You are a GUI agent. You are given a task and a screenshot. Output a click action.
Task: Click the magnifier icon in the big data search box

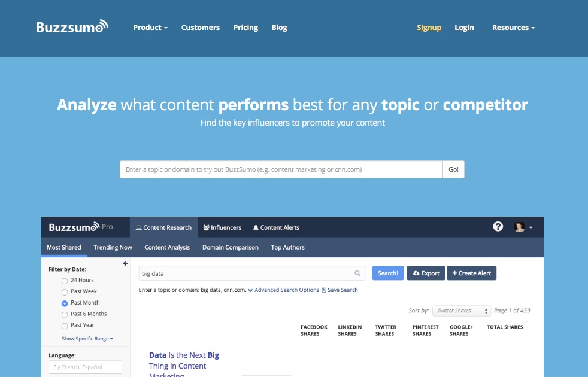pos(357,273)
